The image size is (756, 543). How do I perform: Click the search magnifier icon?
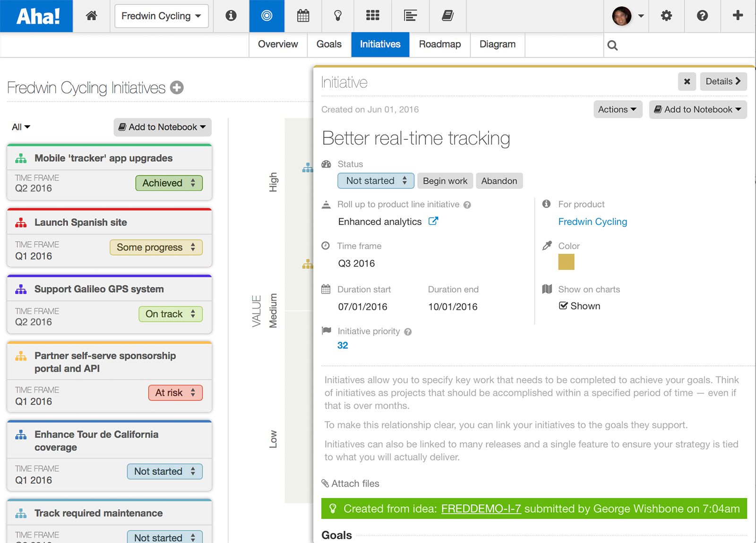612,45
